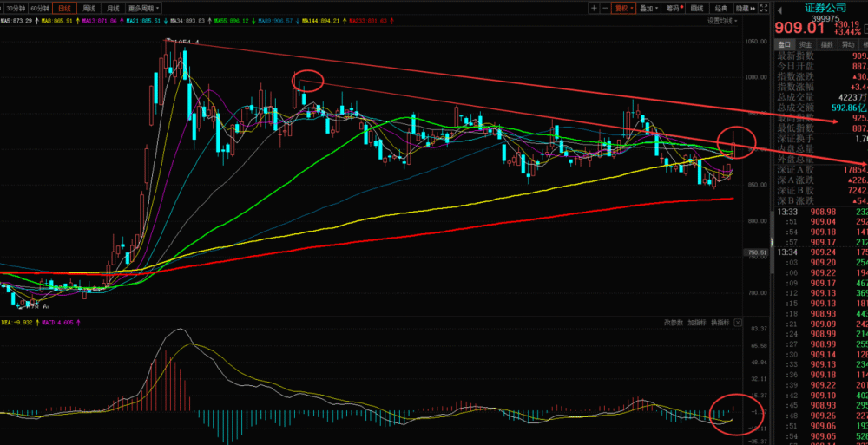Click 总成交量 row label
The image size is (868, 445).
coord(796,97)
